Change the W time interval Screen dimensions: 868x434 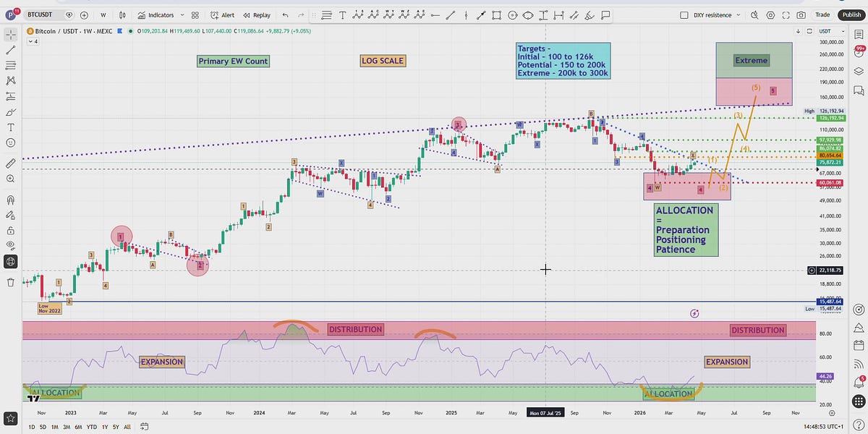[x=103, y=14]
